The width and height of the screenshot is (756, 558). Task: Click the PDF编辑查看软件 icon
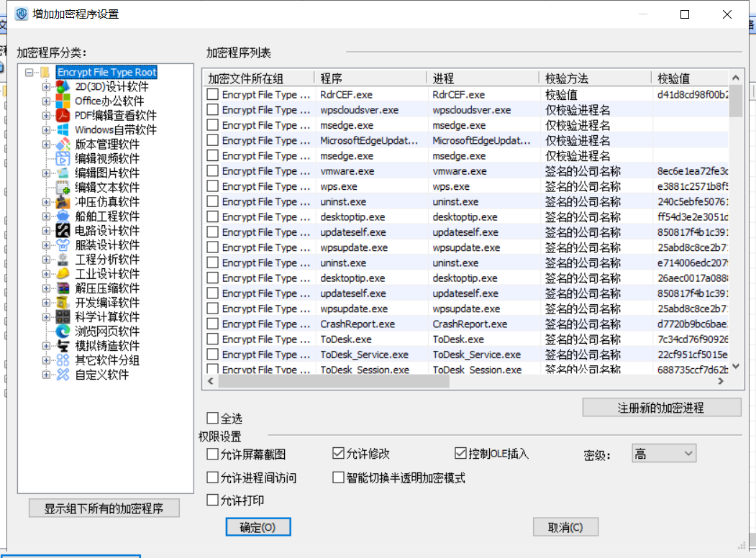63,116
